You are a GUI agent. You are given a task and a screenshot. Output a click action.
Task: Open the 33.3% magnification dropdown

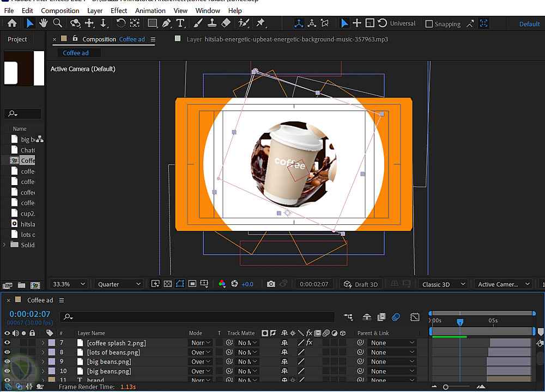pyautogui.click(x=68, y=284)
